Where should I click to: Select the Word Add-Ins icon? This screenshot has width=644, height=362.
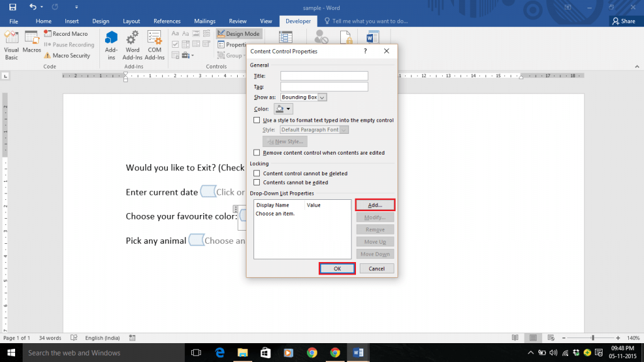[x=132, y=43]
